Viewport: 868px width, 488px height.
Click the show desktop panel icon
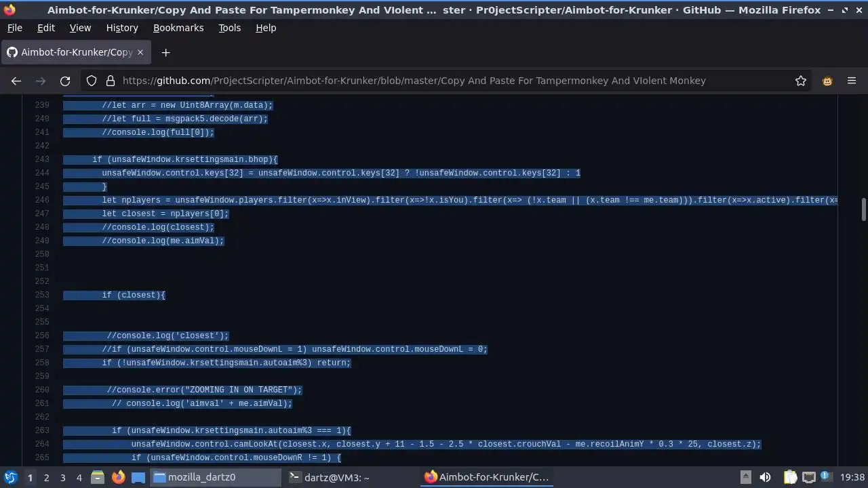click(138, 477)
